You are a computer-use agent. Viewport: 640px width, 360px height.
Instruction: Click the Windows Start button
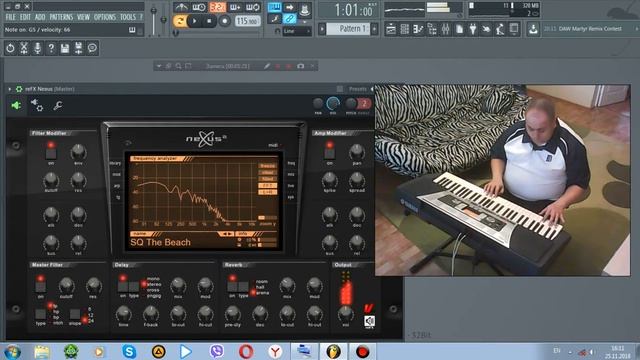pyautogui.click(x=12, y=351)
